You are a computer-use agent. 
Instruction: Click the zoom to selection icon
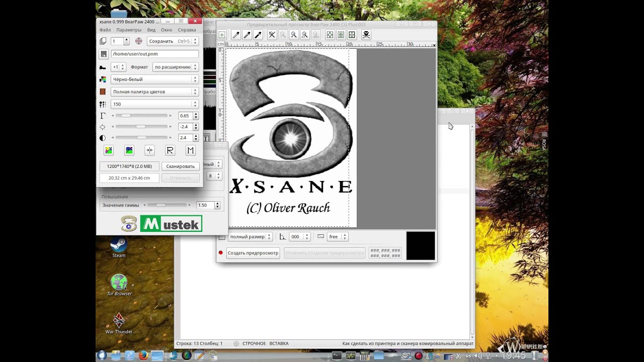click(305, 35)
